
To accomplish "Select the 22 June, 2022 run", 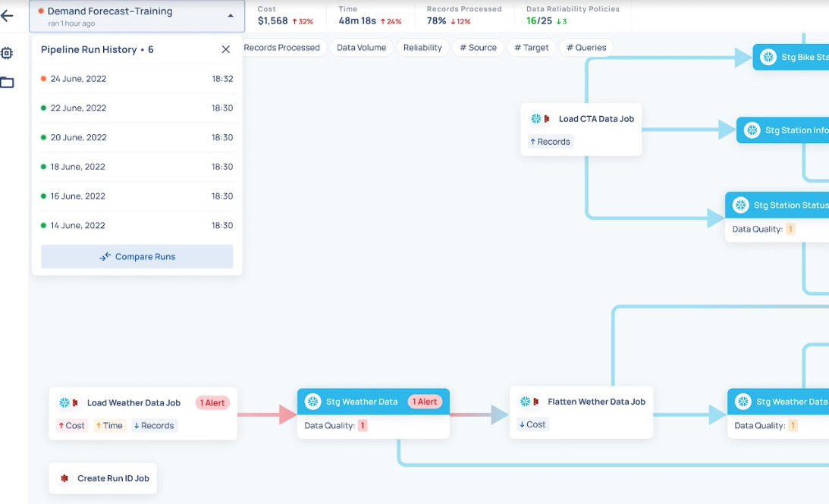I will pyautogui.click(x=137, y=108).
